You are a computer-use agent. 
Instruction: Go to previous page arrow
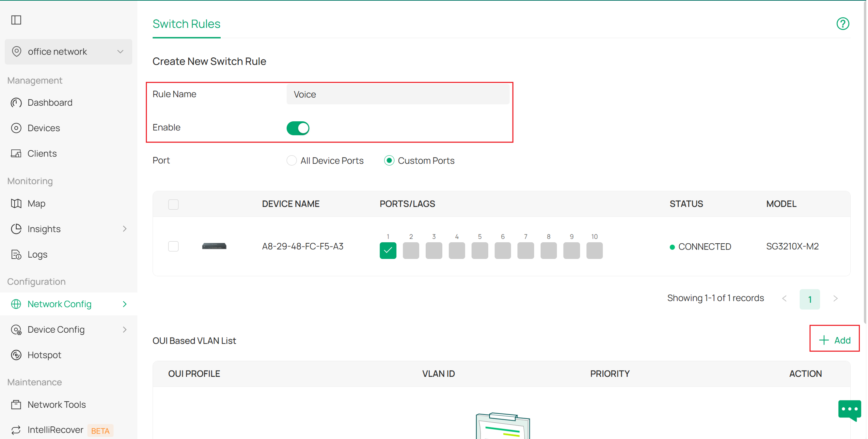pyautogui.click(x=784, y=299)
